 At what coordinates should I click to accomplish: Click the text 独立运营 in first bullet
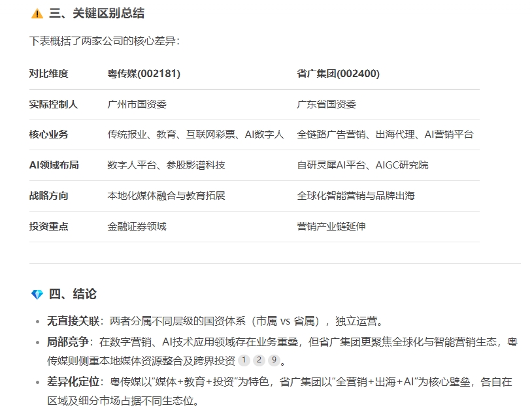click(x=356, y=321)
